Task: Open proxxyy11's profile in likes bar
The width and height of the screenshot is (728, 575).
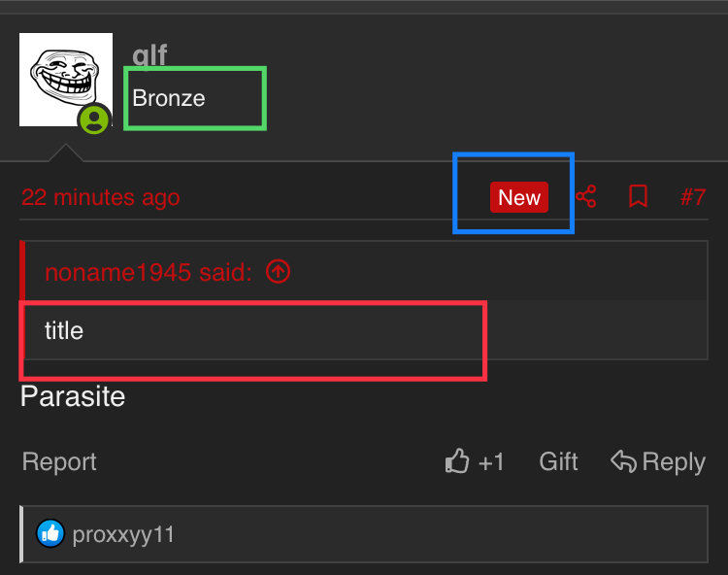Action: click(x=123, y=534)
